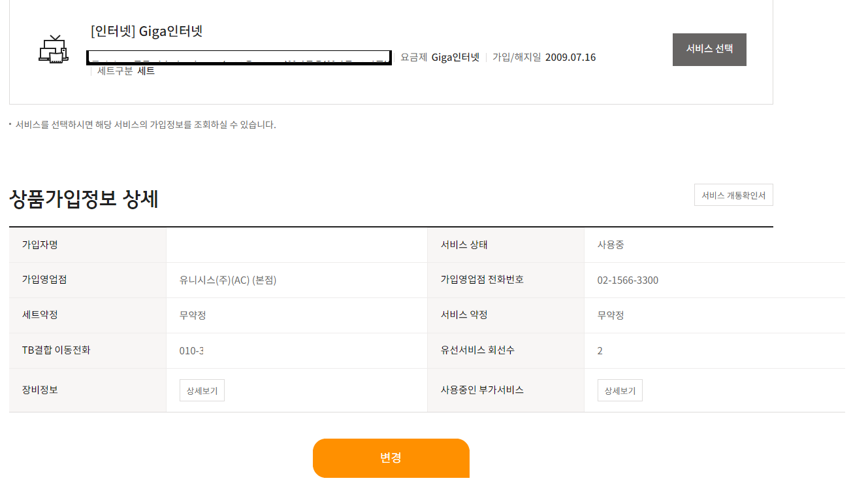Screen dimensions: 868x487
Task: Click the 요금제 Giga인터넷 text
Action: pyautogui.click(x=440, y=57)
